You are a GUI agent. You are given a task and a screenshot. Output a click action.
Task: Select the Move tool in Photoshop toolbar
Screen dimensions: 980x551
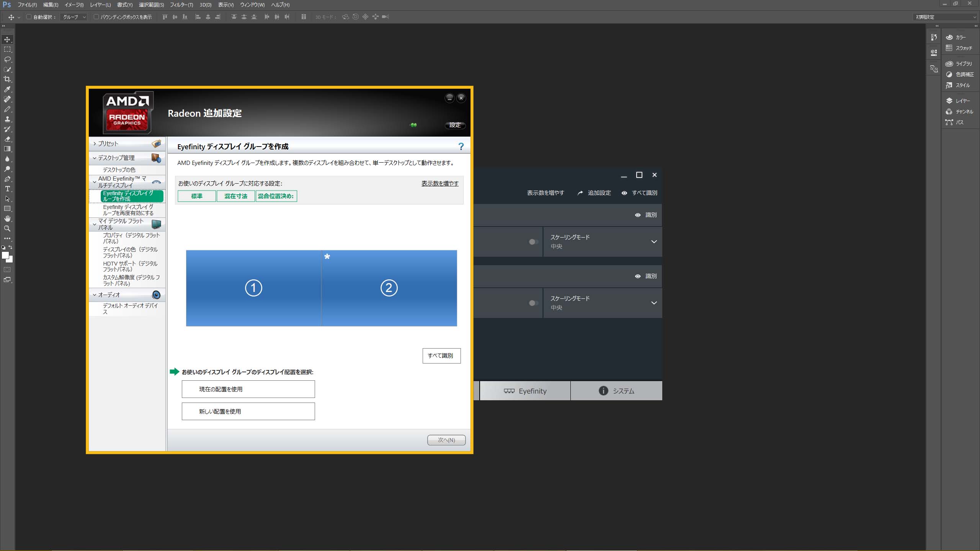(7, 39)
